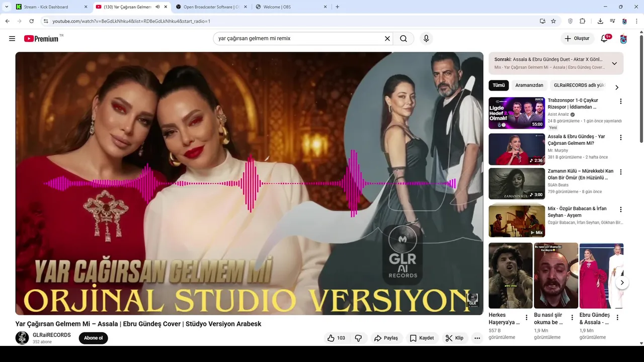The height and width of the screenshot is (362, 644).
Task: Open media controls icon in toolbar
Action: tap(612, 21)
